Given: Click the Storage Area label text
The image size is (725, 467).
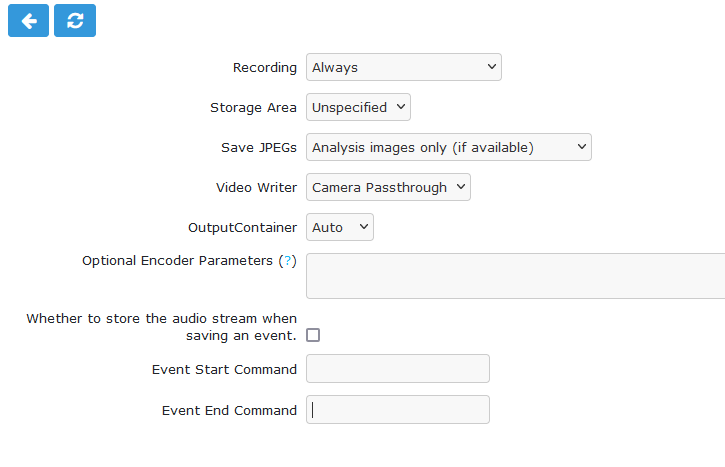Looking at the screenshot, I should [253, 108].
